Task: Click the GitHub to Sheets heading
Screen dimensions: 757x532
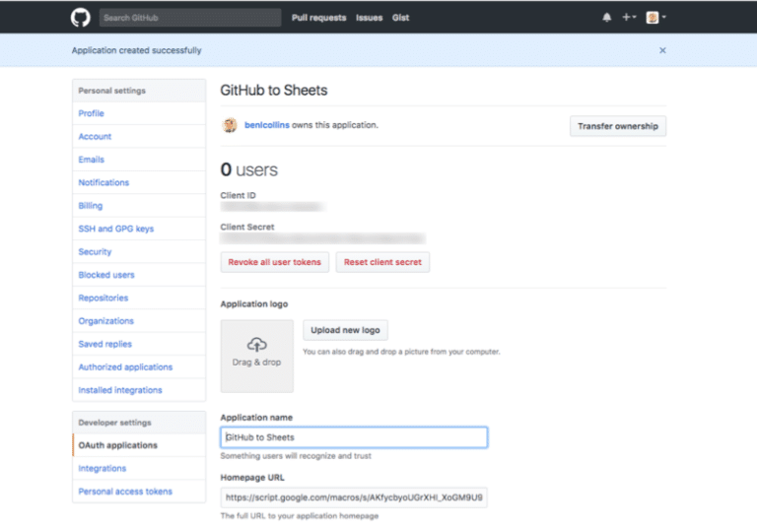Action: click(x=274, y=91)
